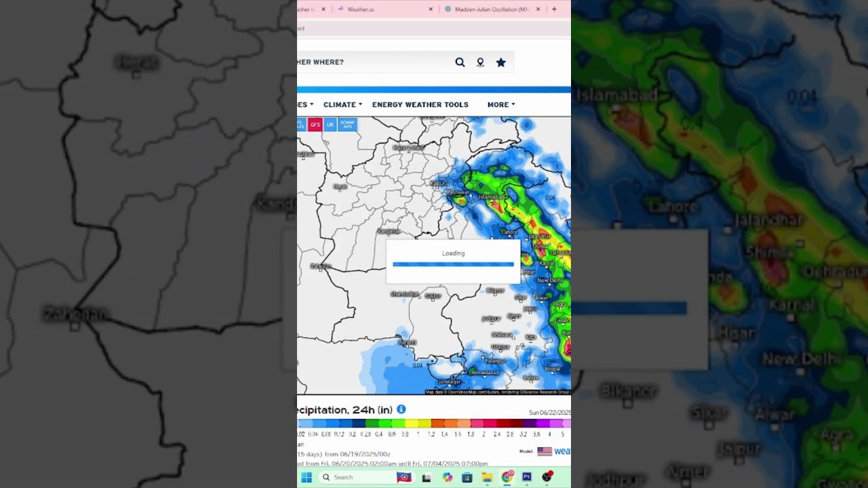The image size is (868, 488).
Task: Select the ECMWF AIFS model button
Action: pyautogui.click(x=347, y=125)
